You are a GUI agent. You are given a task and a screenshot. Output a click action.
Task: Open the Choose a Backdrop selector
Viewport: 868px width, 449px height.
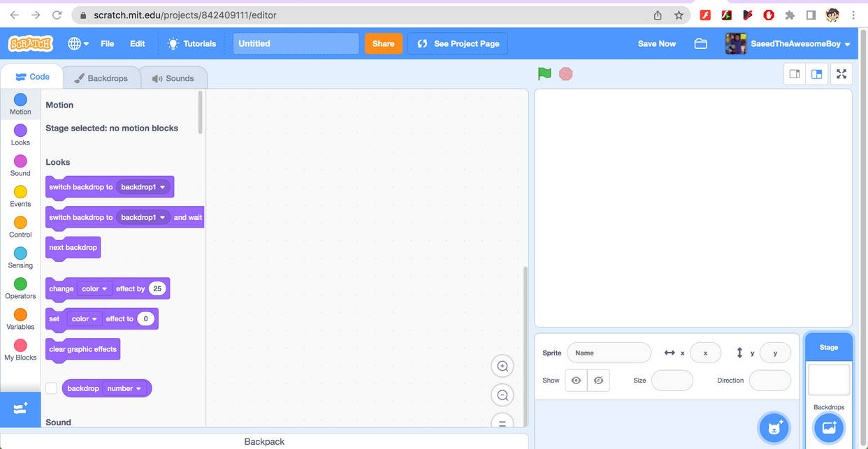(x=829, y=428)
